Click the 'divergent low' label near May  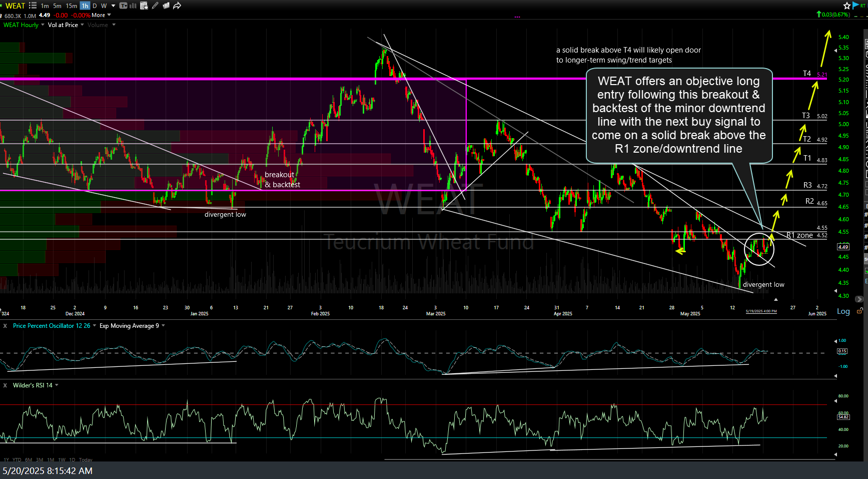point(763,285)
